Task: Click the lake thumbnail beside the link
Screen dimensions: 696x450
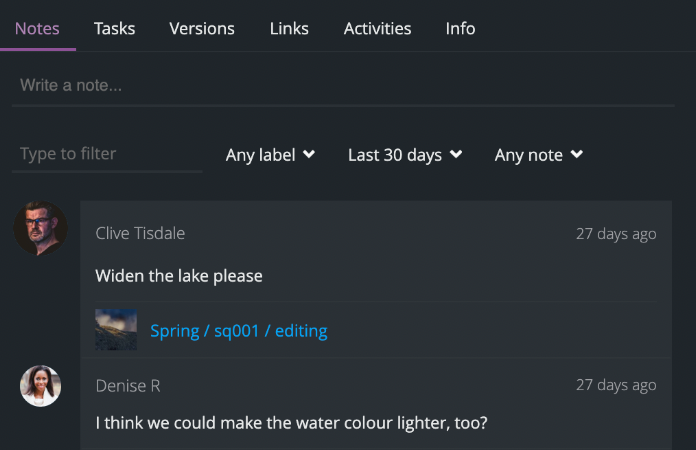Action: [x=116, y=330]
